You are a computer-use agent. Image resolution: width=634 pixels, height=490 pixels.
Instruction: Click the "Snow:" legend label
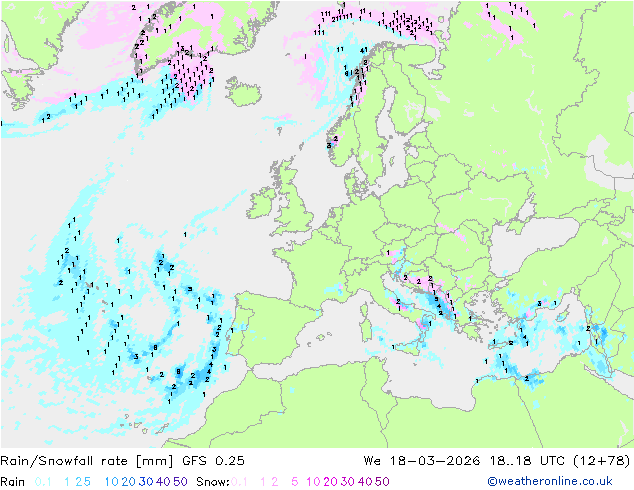point(213,482)
